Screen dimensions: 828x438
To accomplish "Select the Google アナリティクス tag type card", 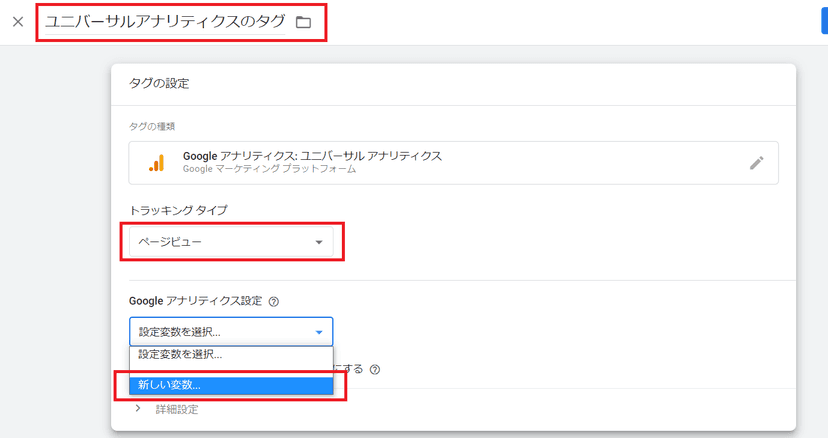I will pyautogui.click(x=453, y=163).
